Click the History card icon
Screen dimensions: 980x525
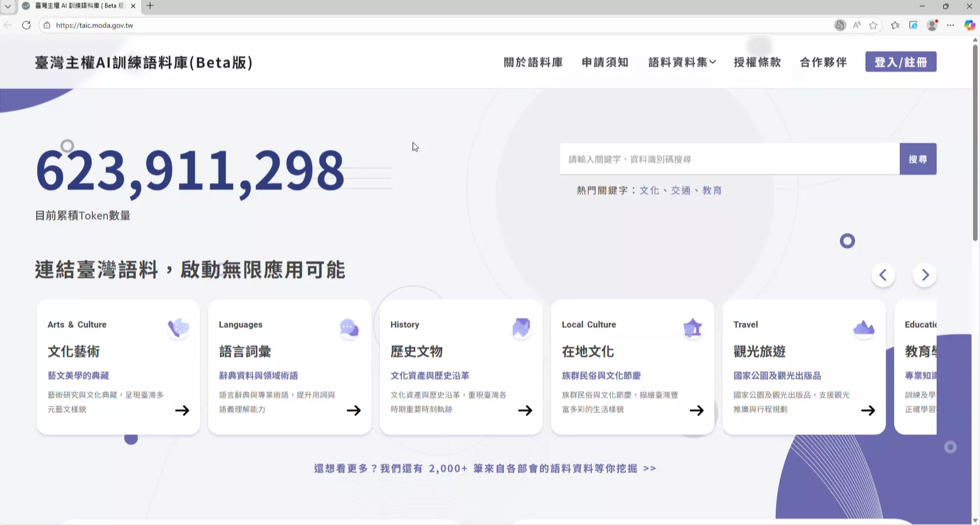coord(521,327)
